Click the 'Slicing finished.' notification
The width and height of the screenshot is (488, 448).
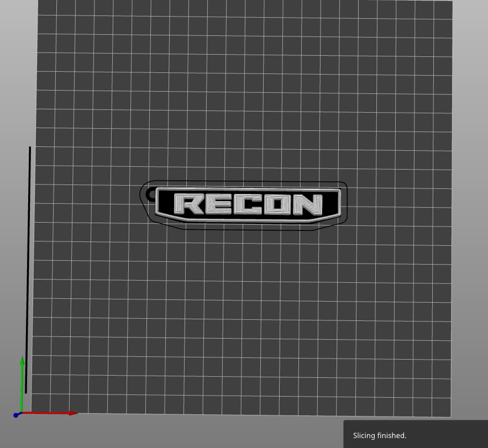coord(416,435)
